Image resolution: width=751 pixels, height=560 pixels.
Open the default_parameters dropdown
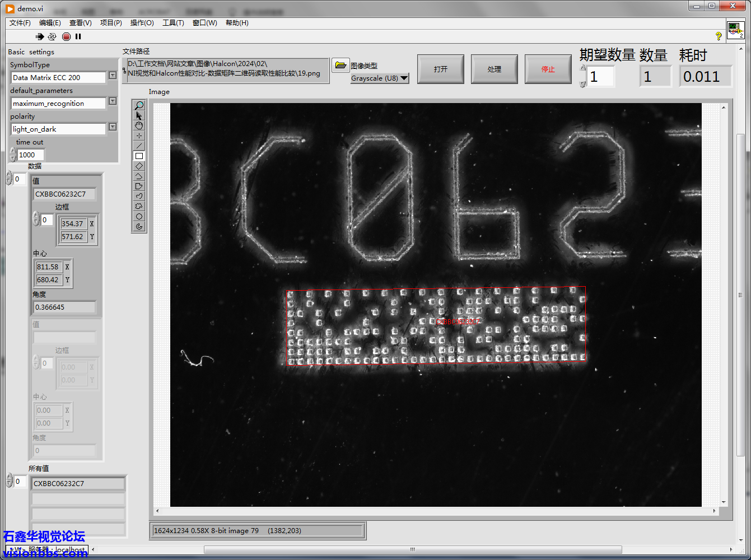click(x=113, y=101)
